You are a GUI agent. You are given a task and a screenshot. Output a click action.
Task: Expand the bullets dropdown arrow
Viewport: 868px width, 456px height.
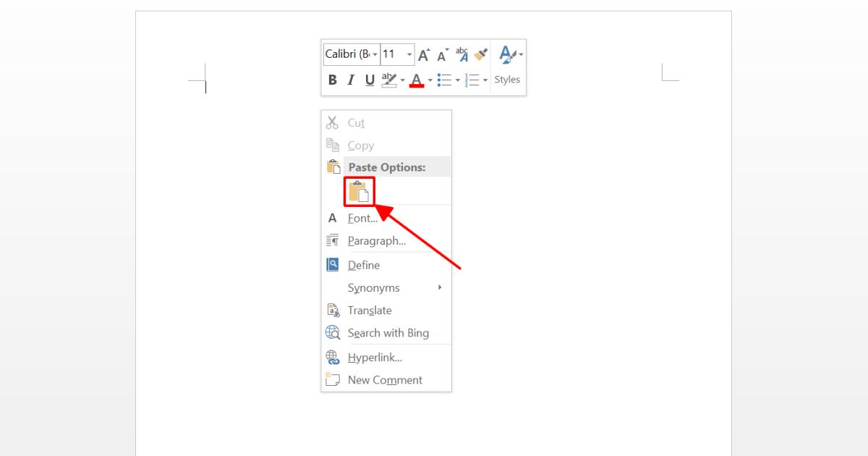pos(457,80)
